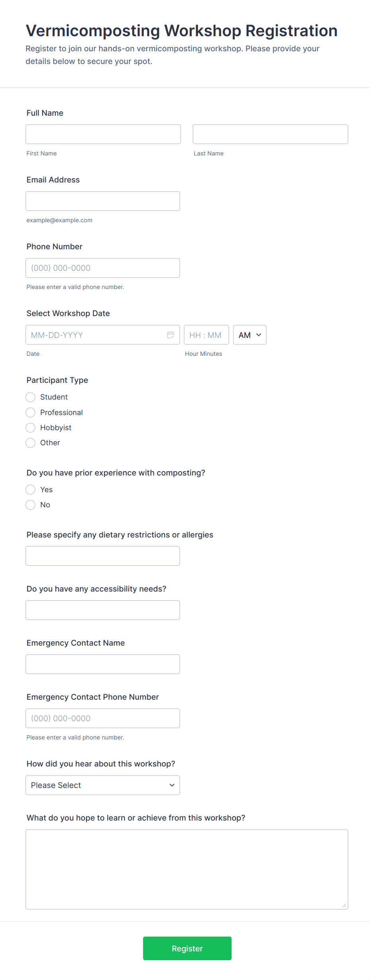This screenshot has width=370, height=980.
Task: Click the MM-DD-YYYY date field
Action: (x=95, y=335)
